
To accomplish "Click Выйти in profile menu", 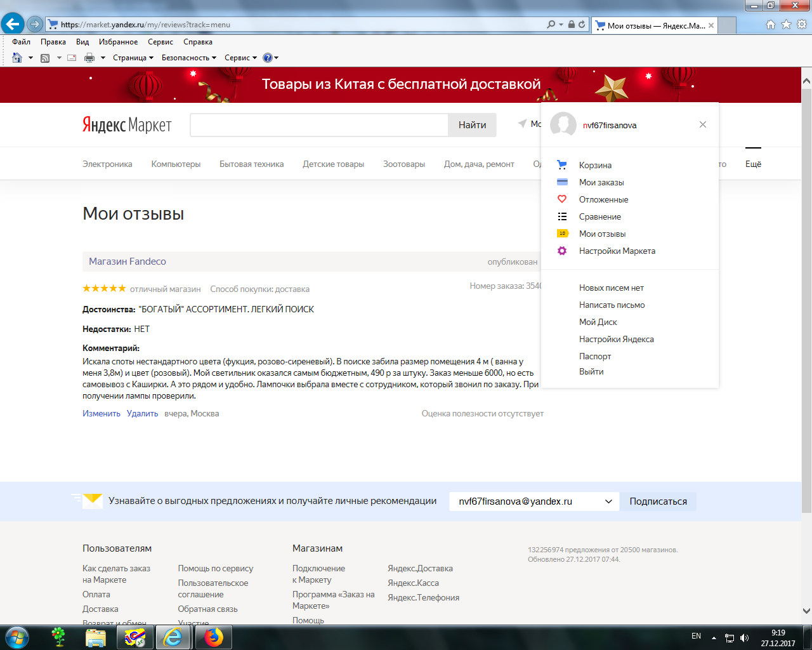I will click(591, 371).
